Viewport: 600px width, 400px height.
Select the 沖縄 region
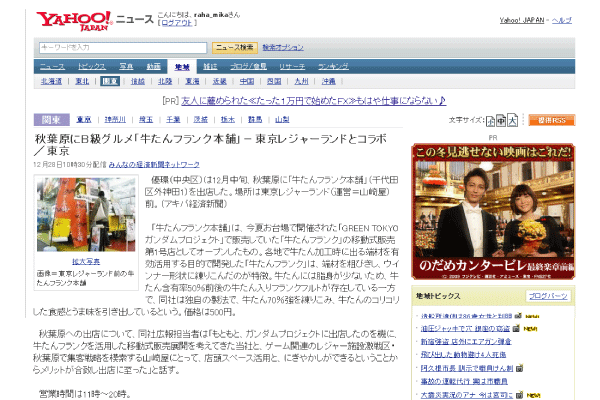point(328,81)
